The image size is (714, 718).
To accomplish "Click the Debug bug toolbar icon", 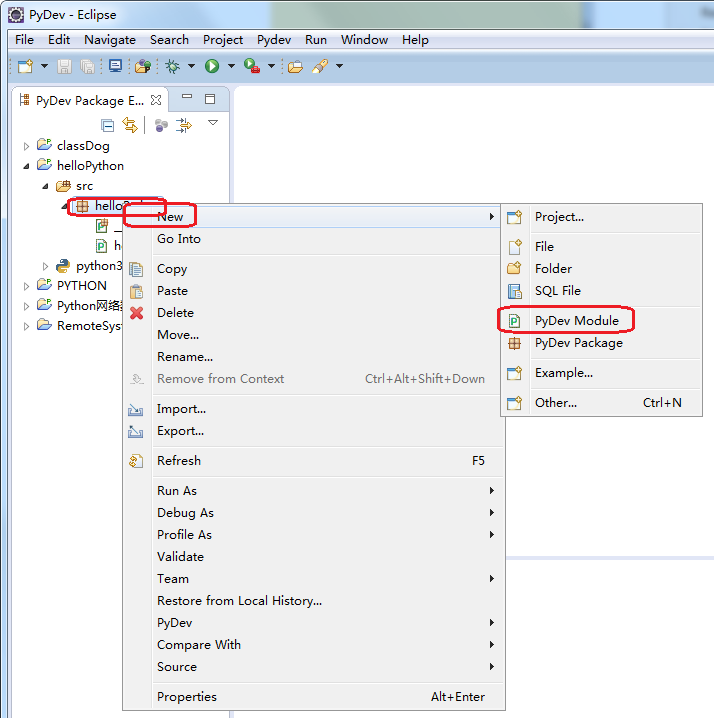I will click(173, 66).
